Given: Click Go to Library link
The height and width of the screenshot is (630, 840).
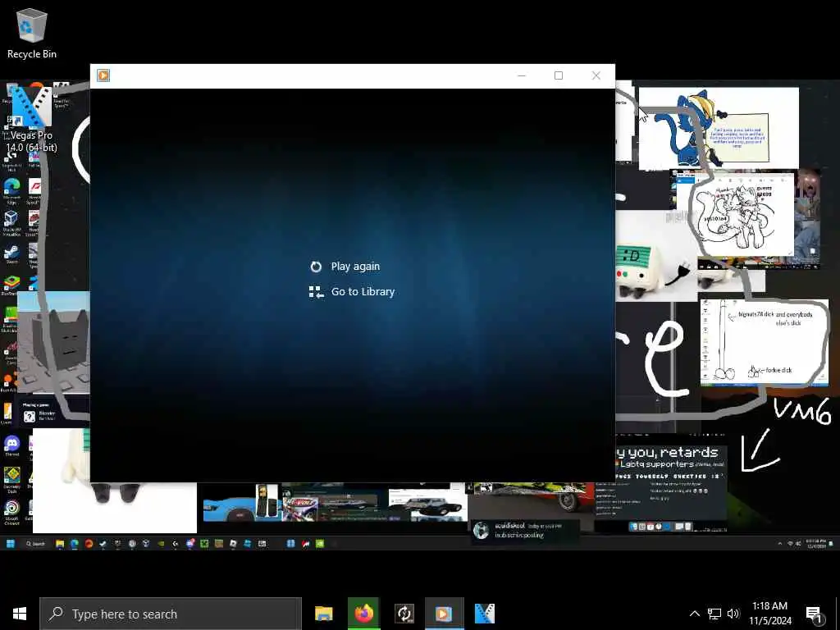Looking at the screenshot, I should pos(352,291).
